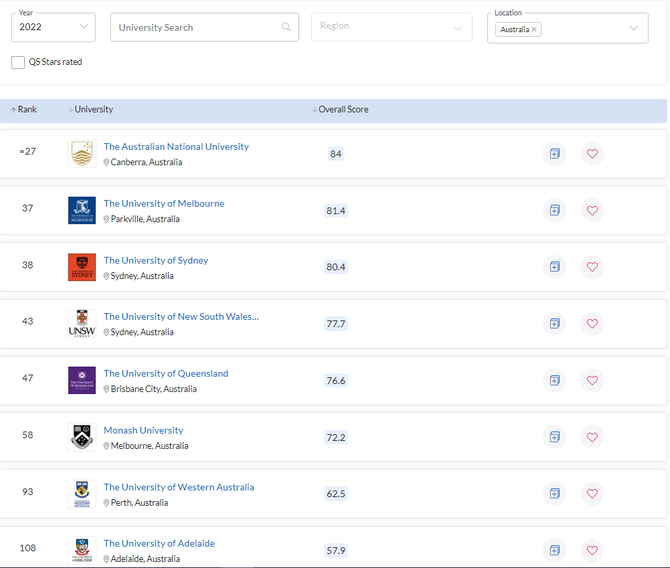
Task: Click the search magnifier icon
Action: tap(286, 27)
